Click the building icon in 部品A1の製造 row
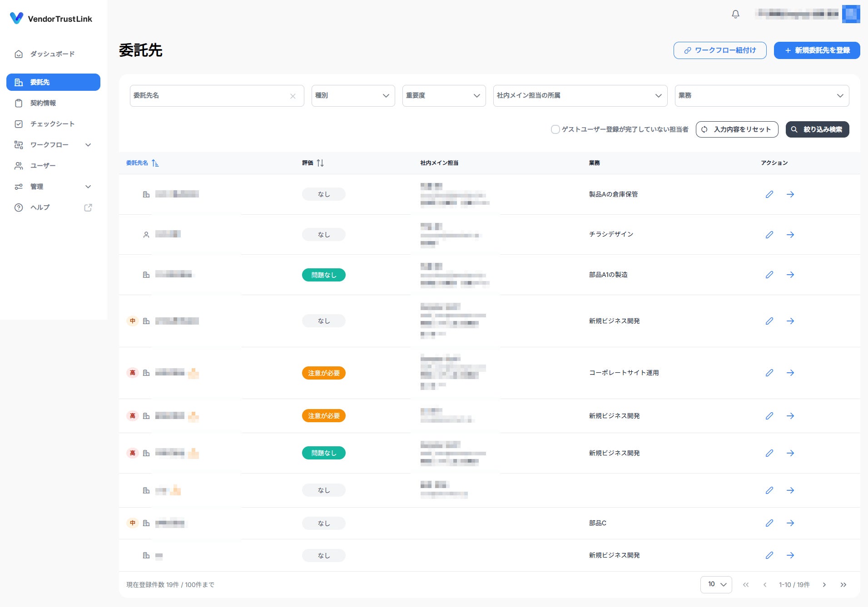 tap(146, 275)
